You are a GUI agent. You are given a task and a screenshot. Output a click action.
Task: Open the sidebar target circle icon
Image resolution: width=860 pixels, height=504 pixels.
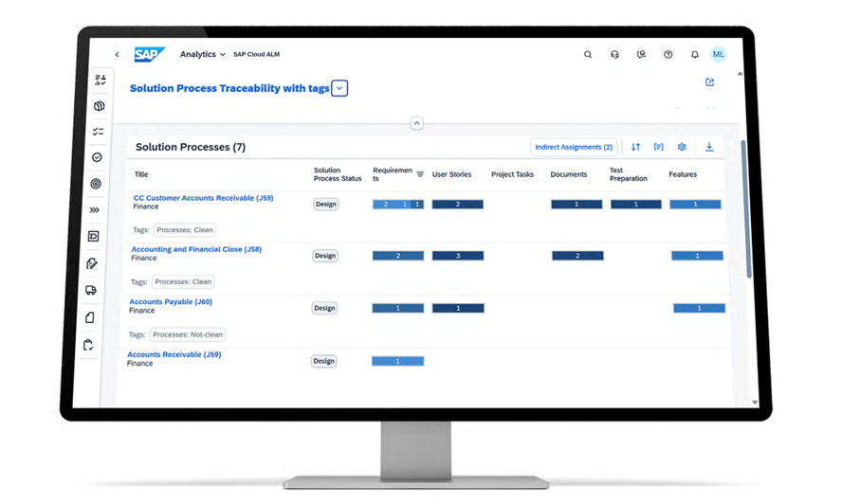pyautogui.click(x=96, y=184)
